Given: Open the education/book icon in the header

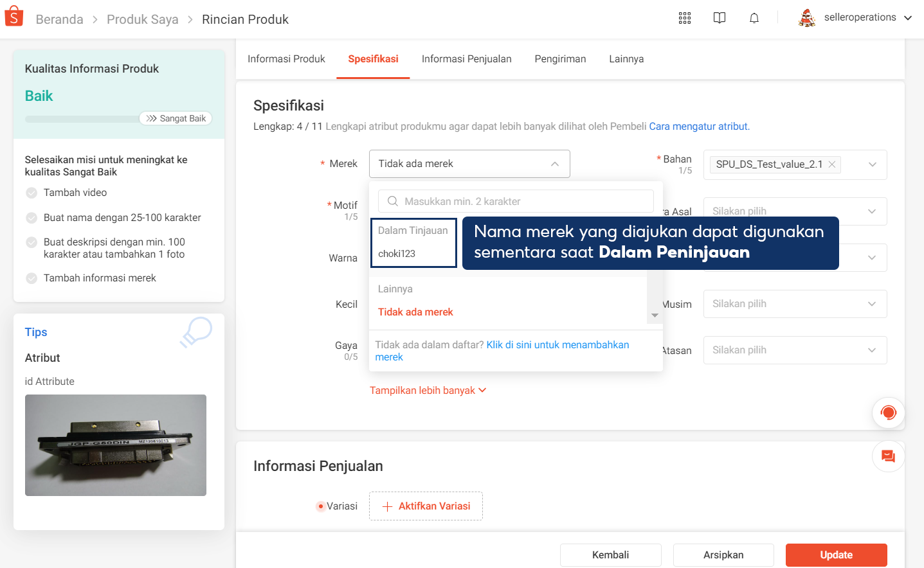Looking at the screenshot, I should coord(719,17).
